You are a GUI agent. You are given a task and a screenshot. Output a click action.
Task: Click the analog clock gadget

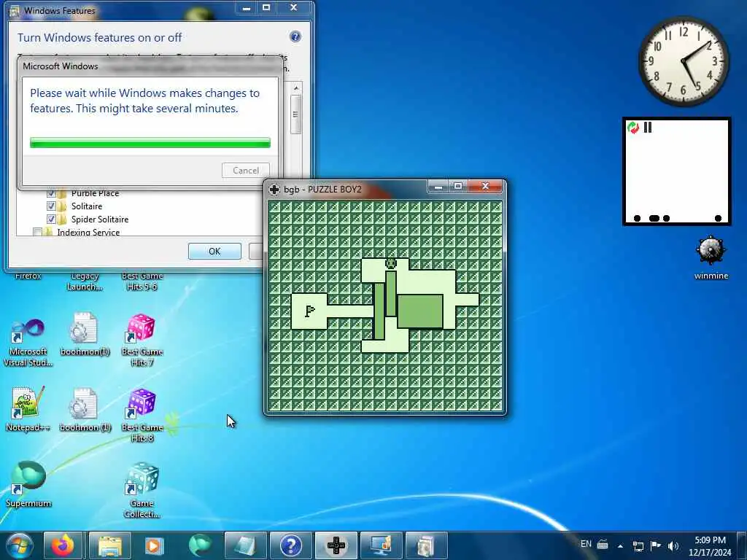click(684, 61)
